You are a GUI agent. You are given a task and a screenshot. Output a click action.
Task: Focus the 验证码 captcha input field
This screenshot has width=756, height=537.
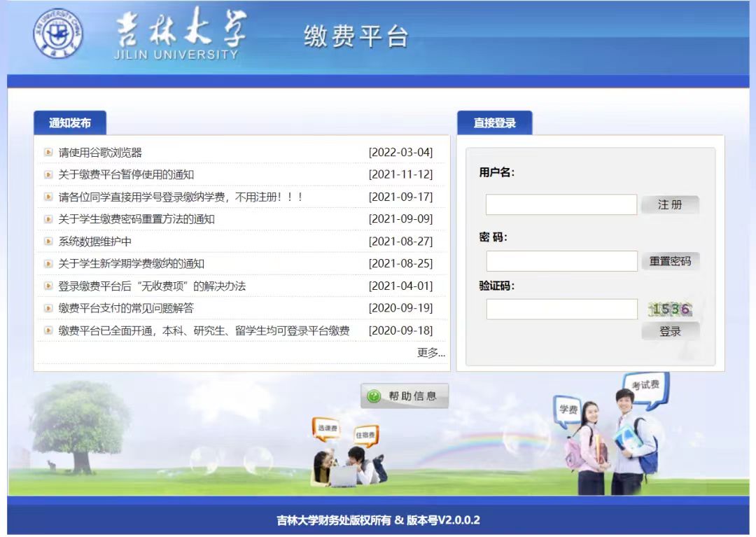click(561, 309)
